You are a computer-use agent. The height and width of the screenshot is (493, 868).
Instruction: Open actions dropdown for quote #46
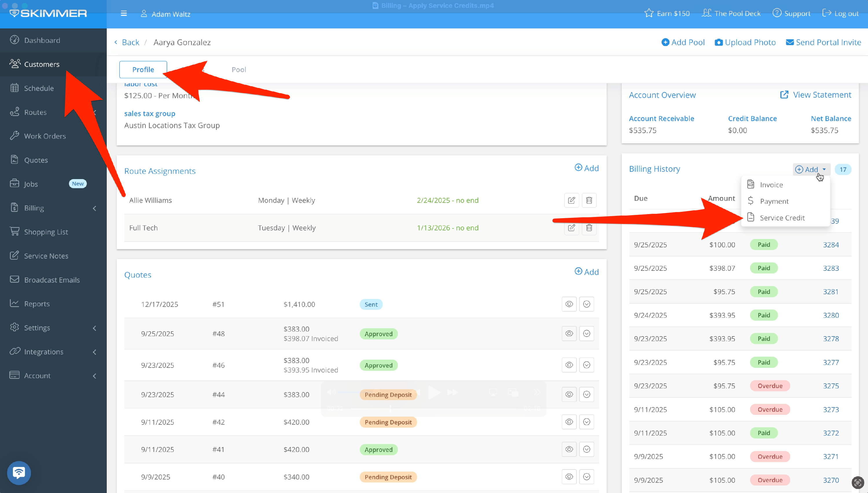[587, 365]
